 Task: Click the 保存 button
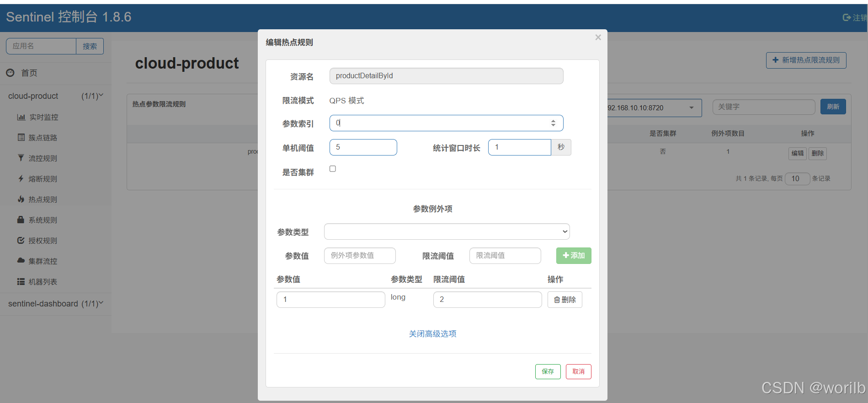point(548,371)
